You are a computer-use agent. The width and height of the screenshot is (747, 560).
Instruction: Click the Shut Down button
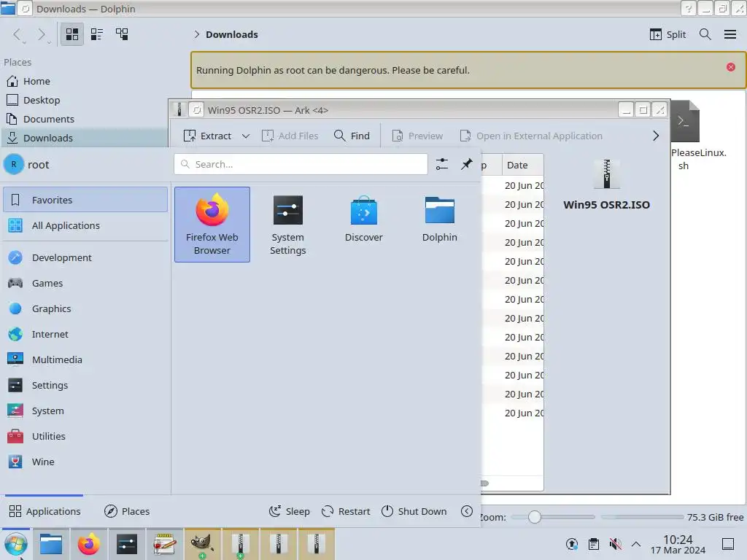pos(414,511)
